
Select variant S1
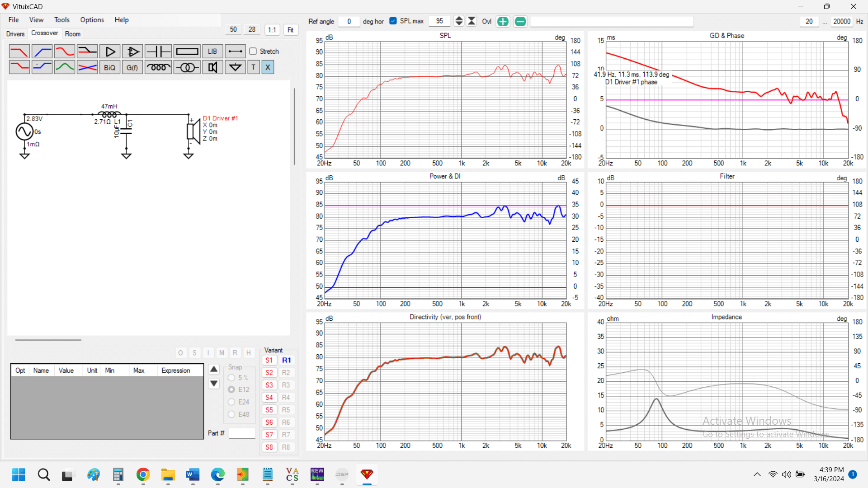tap(269, 360)
